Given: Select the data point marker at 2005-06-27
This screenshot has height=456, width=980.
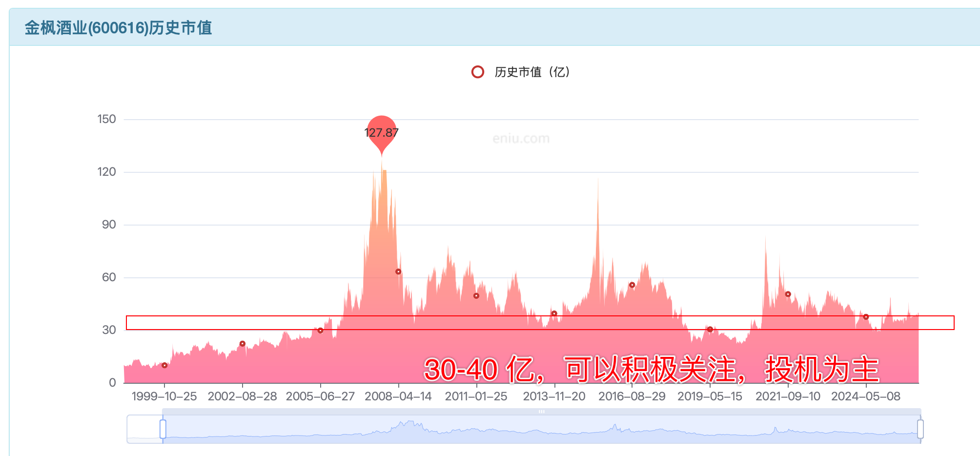Looking at the screenshot, I should click(x=321, y=331).
